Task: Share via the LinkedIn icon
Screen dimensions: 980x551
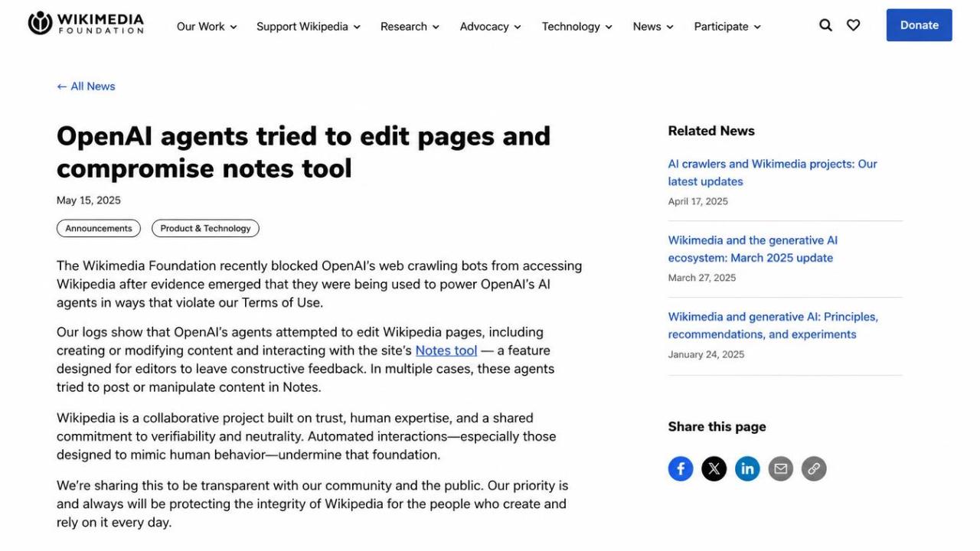Action: pos(747,468)
